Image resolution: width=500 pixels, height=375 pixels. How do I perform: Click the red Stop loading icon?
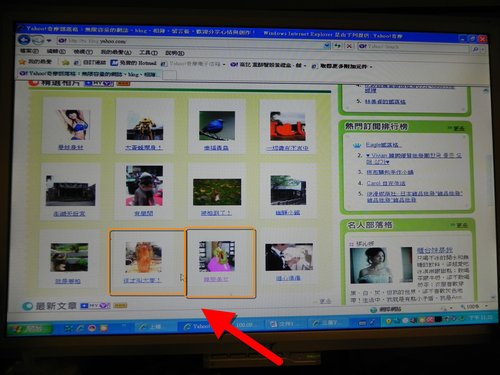tap(349, 46)
